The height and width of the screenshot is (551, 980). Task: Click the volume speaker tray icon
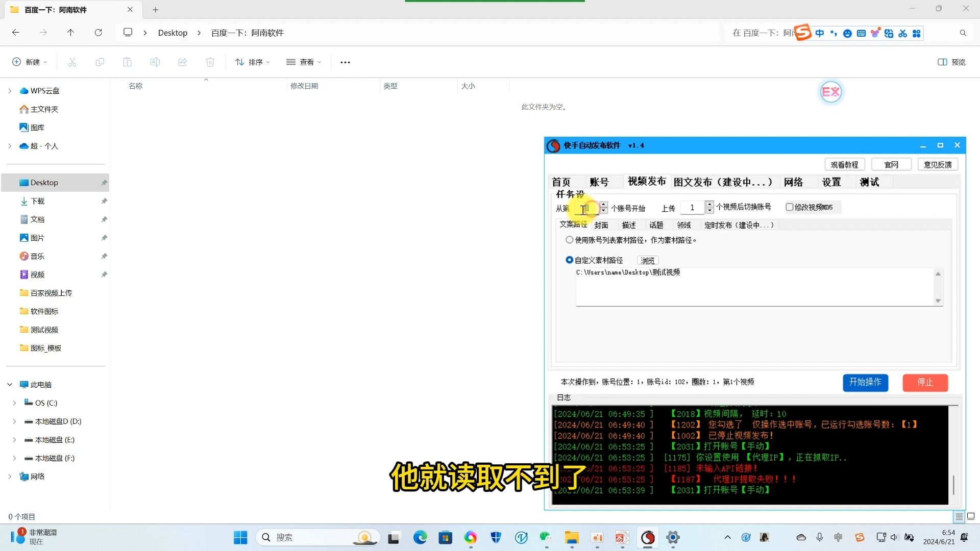click(894, 537)
